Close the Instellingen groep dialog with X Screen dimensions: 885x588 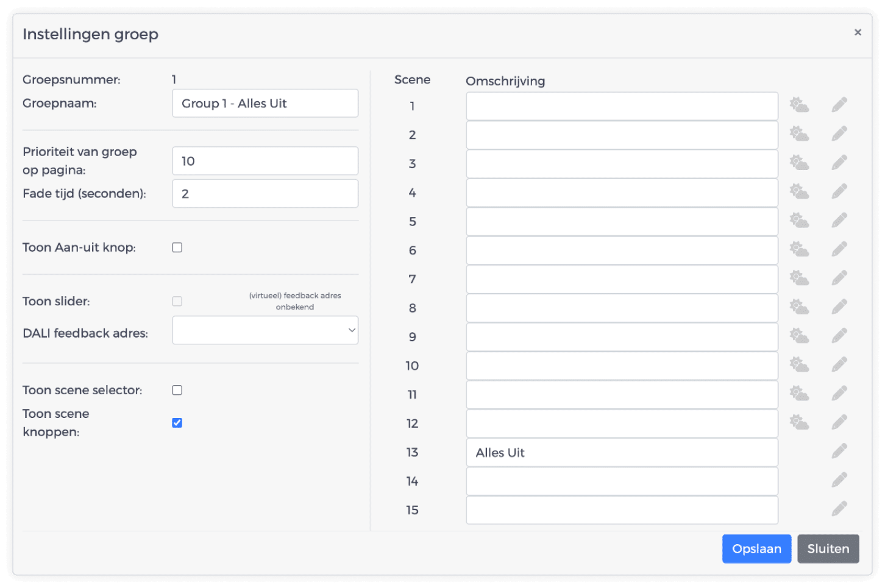pyautogui.click(x=858, y=32)
